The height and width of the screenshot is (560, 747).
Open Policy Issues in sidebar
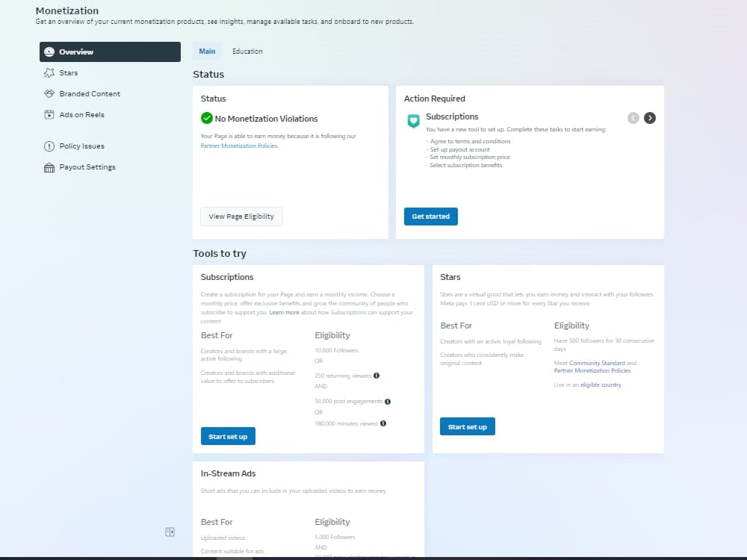pyautogui.click(x=81, y=146)
